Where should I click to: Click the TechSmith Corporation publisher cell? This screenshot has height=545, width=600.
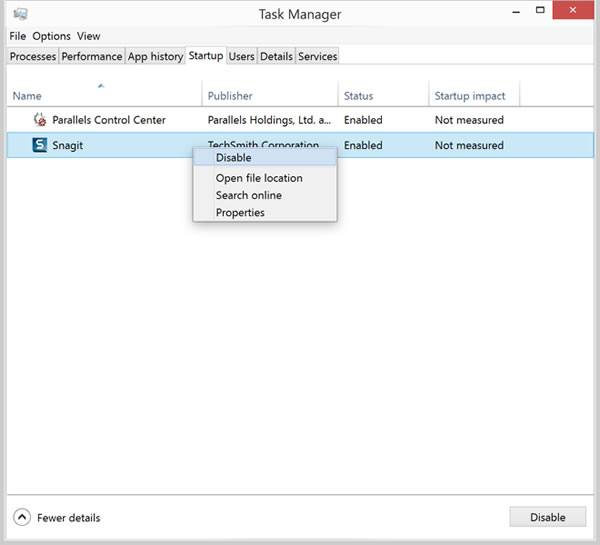(263, 144)
